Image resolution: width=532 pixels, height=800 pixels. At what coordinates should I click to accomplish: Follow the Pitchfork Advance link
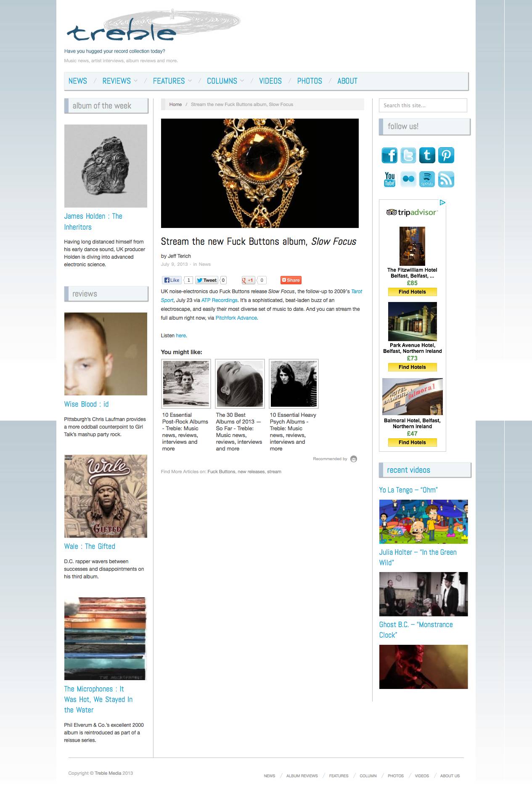(x=236, y=318)
